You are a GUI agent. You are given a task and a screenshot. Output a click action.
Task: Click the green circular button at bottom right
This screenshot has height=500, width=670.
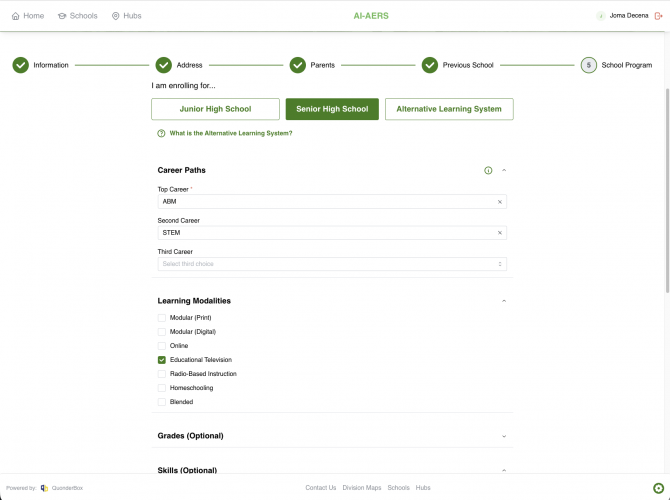click(x=658, y=488)
